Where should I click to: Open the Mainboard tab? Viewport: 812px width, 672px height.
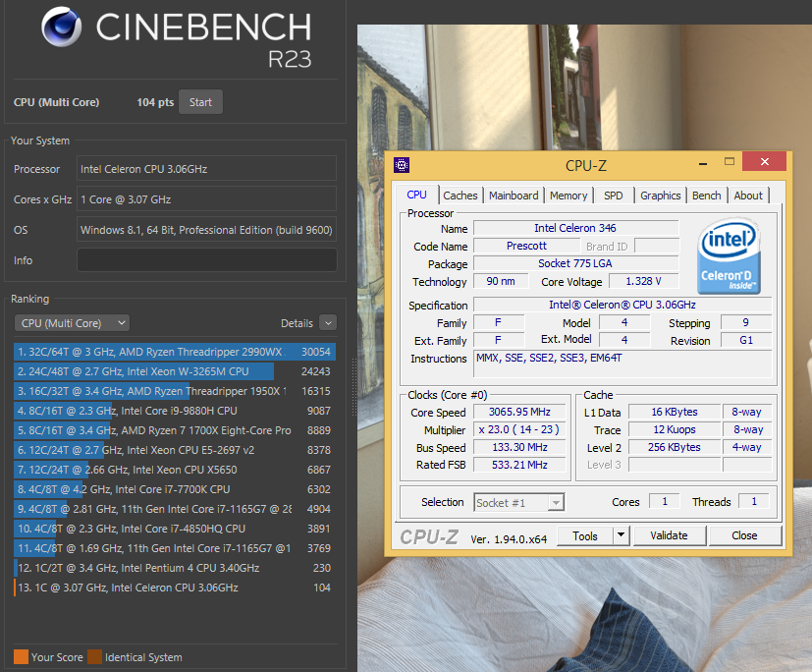514,196
